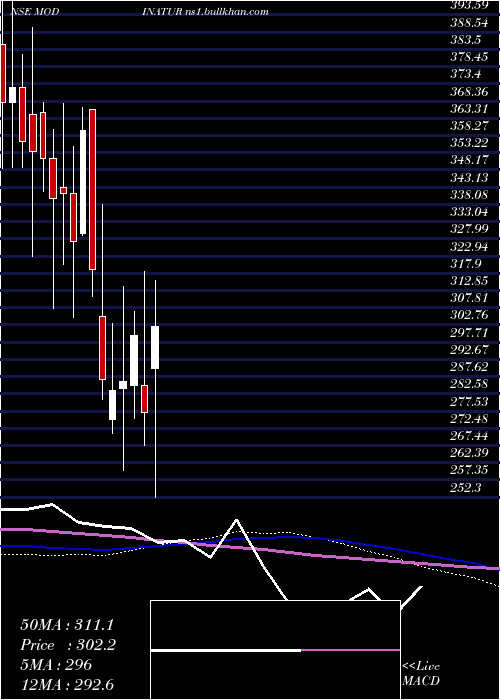500x700 pixels.
Task: Click the INATUR ns1.bullkhan.com watermark text
Action: coord(206,12)
